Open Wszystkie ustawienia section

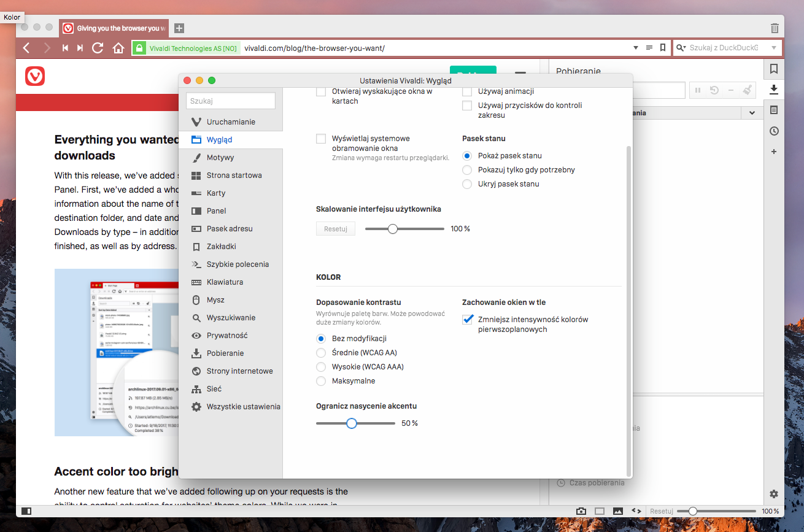[x=231, y=407]
